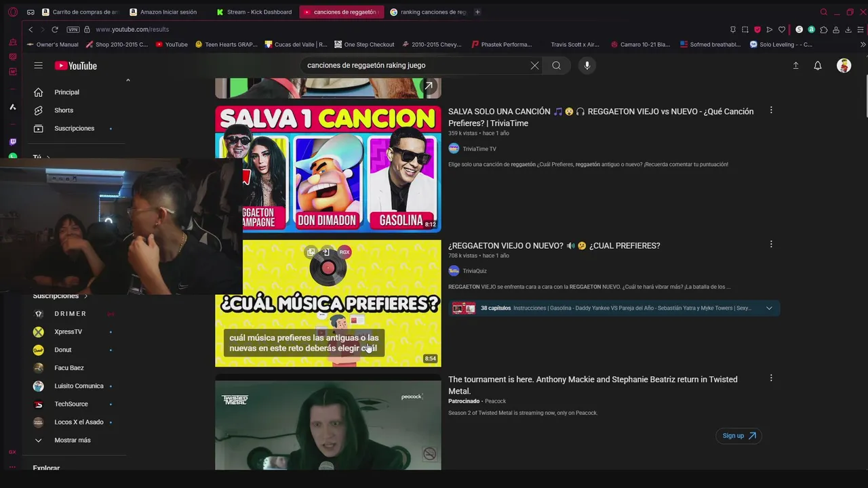This screenshot has height=488, width=868.
Task: Click the browser address bar URL
Action: point(132,30)
